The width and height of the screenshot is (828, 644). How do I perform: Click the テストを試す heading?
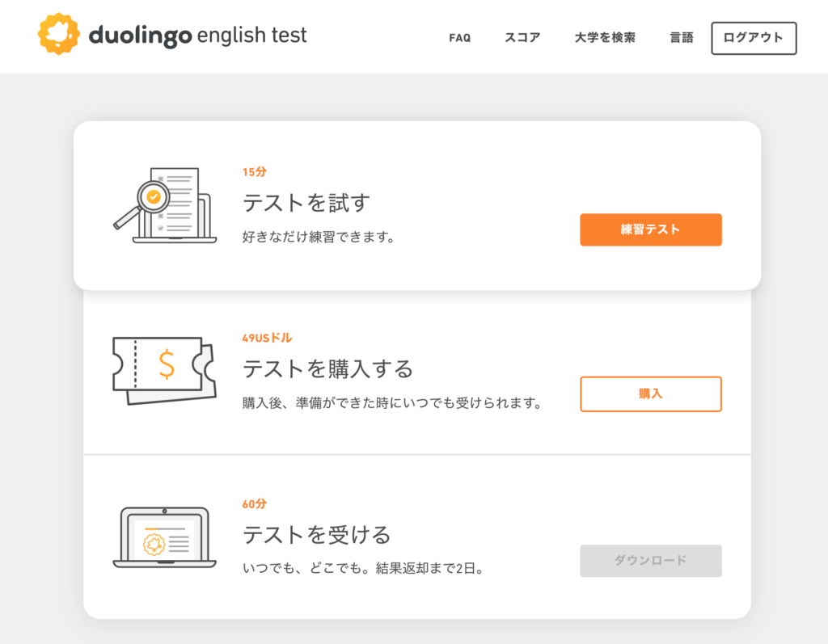(x=306, y=203)
